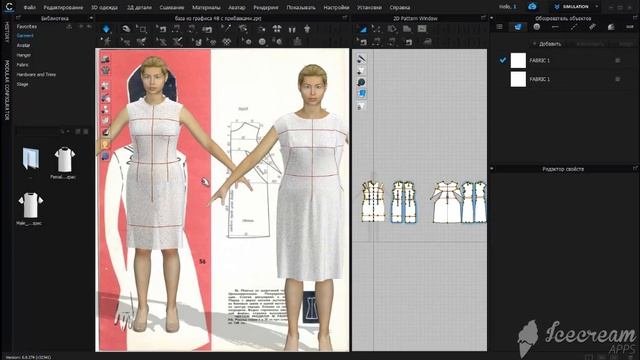The height and width of the screenshot is (360, 640).
Task: Undock the 2D Pattern Window
Action: coord(483,18)
